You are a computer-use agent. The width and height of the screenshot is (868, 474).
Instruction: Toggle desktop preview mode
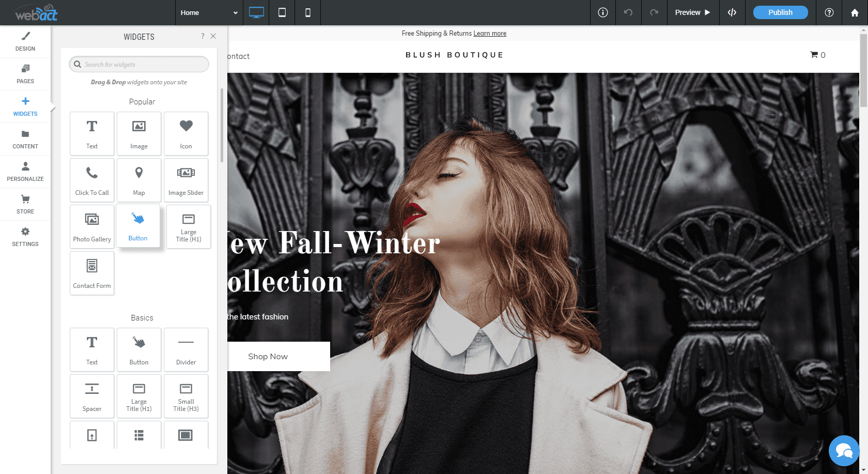click(x=256, y=12)
